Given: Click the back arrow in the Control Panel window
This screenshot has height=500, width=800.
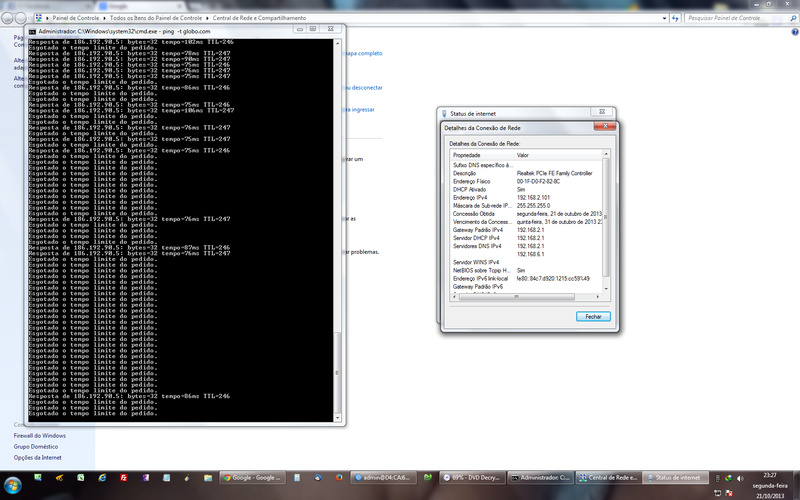Looking at the screenshot, I should click(7, 18).
